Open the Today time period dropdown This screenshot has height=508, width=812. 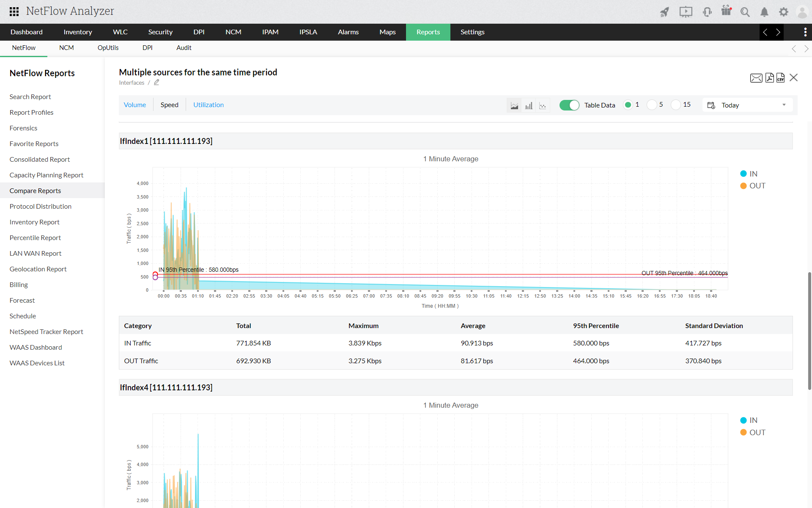(747, 105)
